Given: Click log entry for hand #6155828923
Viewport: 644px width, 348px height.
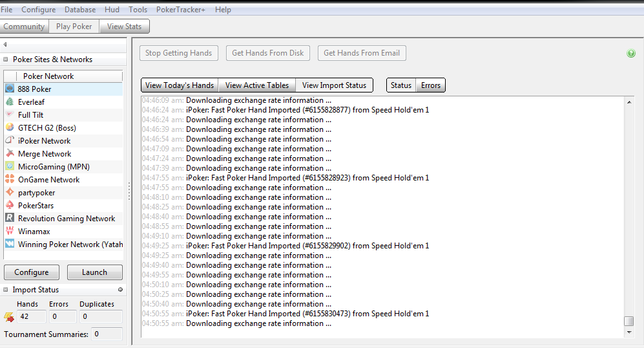Looking at the screenshot, I should pos(286,178).
